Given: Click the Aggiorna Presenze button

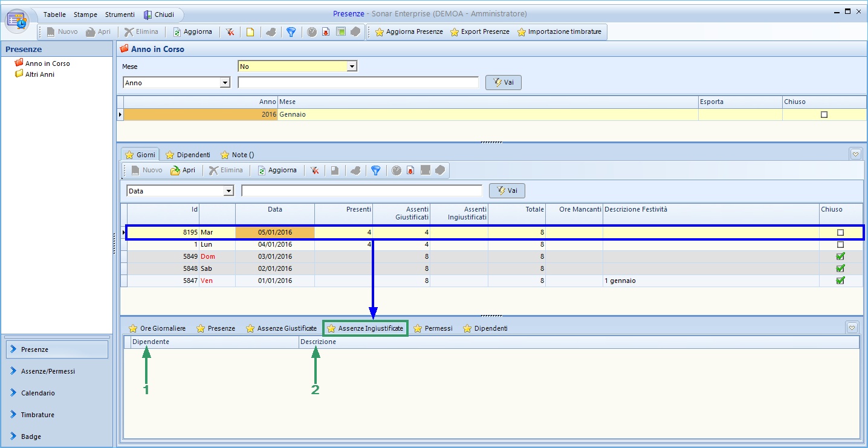Looking at the screenshot, I should pos(409,32).
